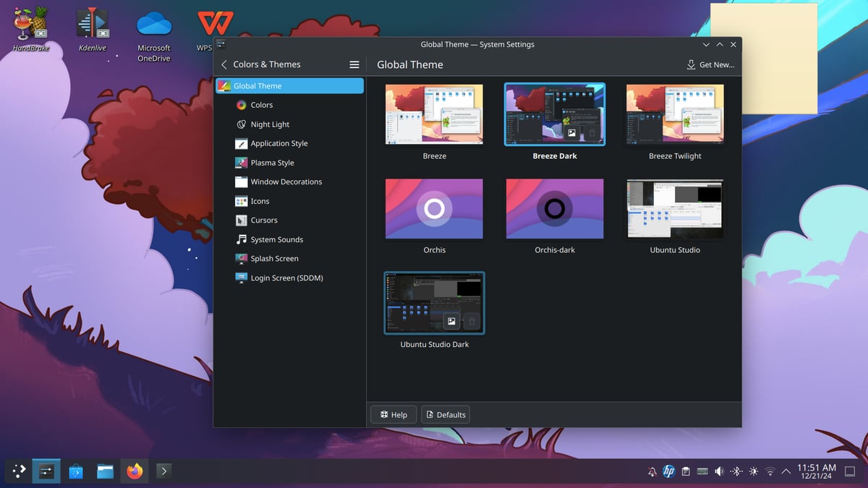
Task: Open Login Screen (SDDM) settings
Action: (x=286, y=278)
